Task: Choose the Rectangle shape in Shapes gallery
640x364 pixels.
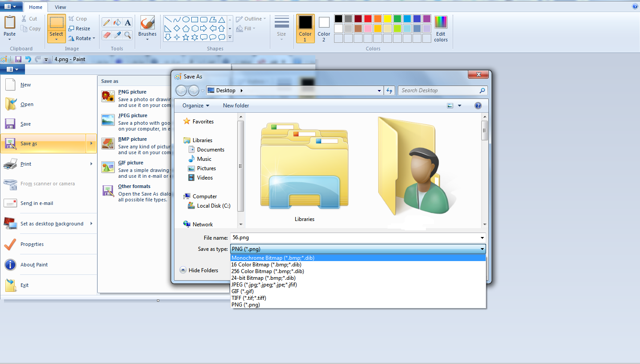Action: pyautogui.click(x=195, y=20)
